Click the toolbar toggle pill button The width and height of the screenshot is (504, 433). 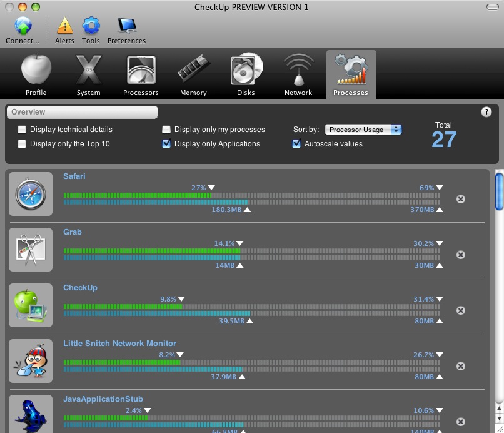[492, 7]
